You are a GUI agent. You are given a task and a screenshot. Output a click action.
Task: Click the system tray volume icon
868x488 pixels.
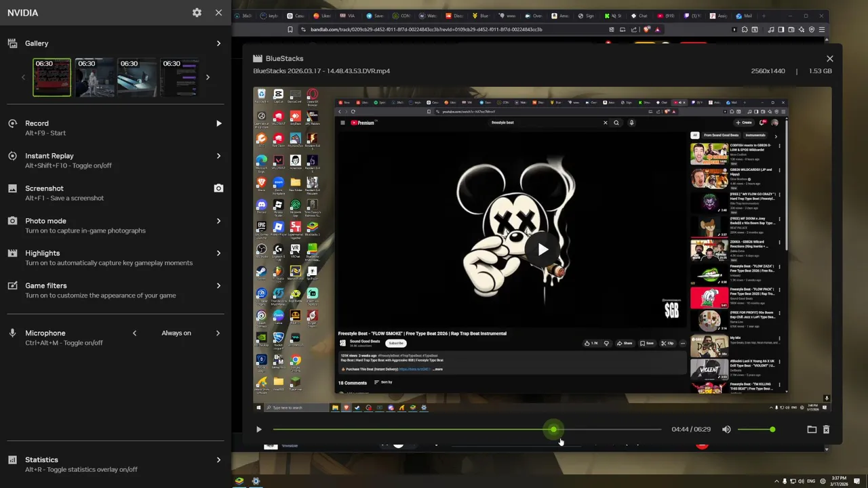[x=801, y=481]
